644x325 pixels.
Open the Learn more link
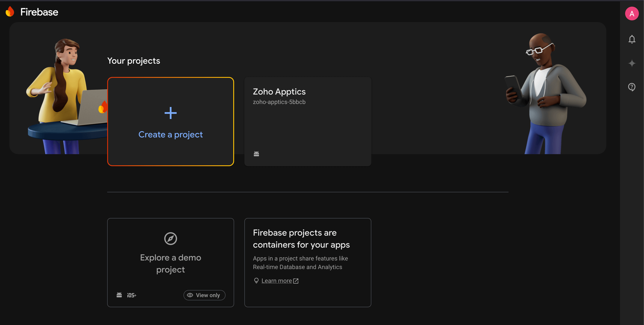pos(277,281)
